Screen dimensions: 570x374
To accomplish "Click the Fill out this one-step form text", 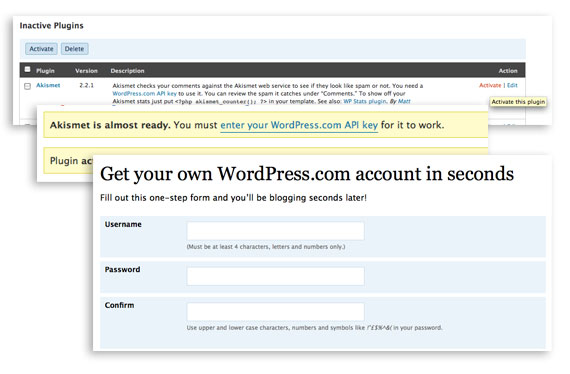I will click(x=233, y=198).
